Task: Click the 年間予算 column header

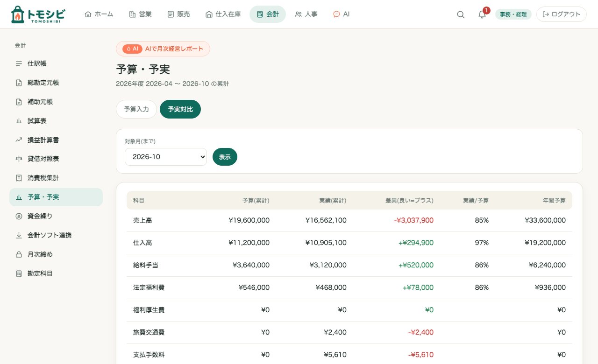Action: (554, 200)
